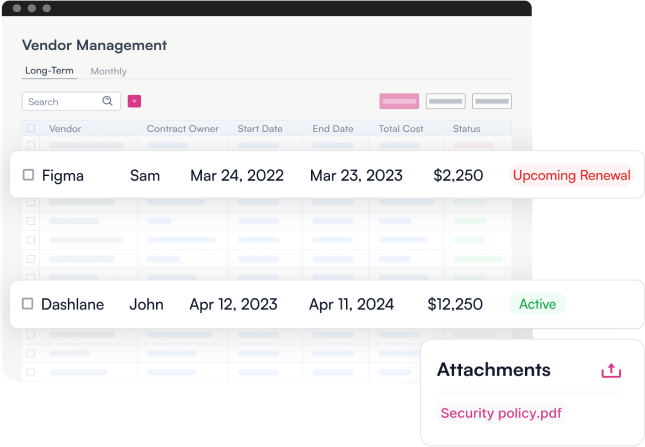
Task: Click the first window control dot
Action: (17, 8)
